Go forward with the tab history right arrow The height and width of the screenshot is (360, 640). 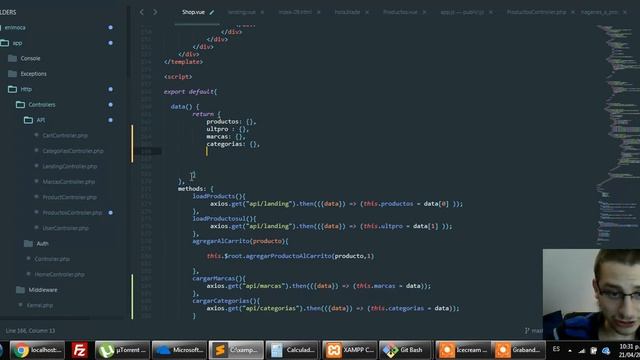(x=155, y=12)
